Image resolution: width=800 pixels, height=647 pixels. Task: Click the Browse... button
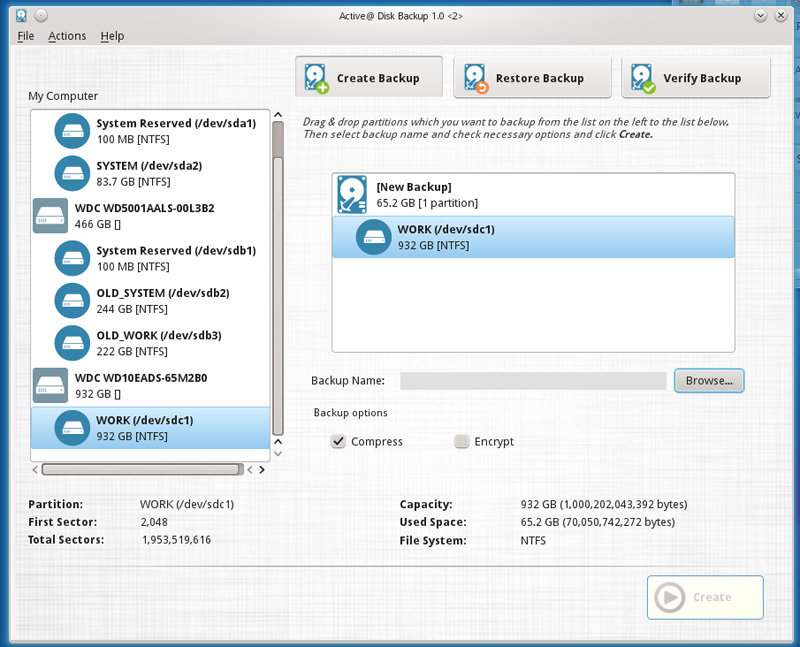click(709, 381)
